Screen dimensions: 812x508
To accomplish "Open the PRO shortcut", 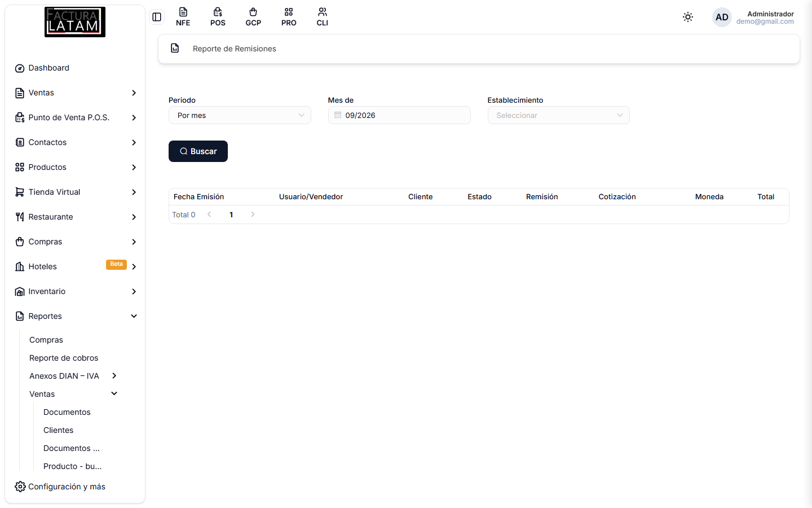I will point(289,17).
